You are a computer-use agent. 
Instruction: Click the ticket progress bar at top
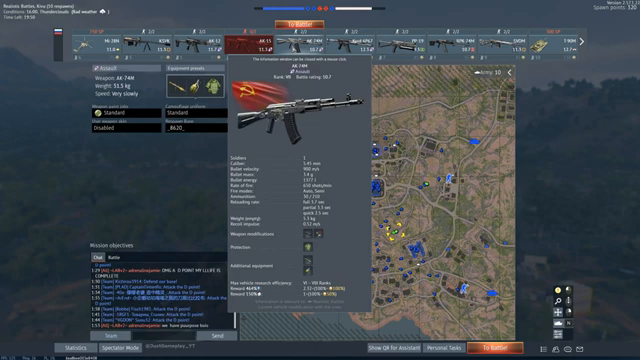coord(320,8)
